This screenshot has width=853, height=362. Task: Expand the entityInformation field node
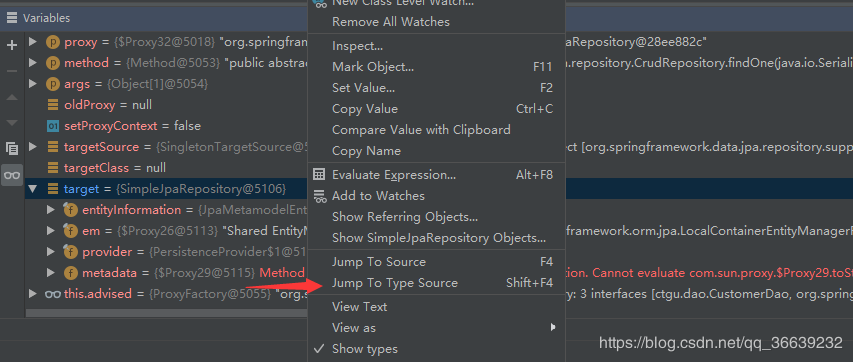pyautogui.click(x=51, y=210)
